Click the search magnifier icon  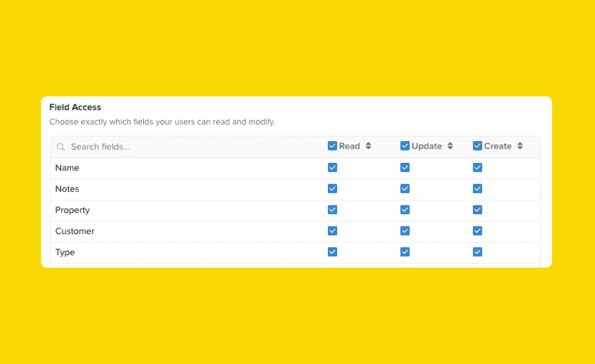coord(60,147)
